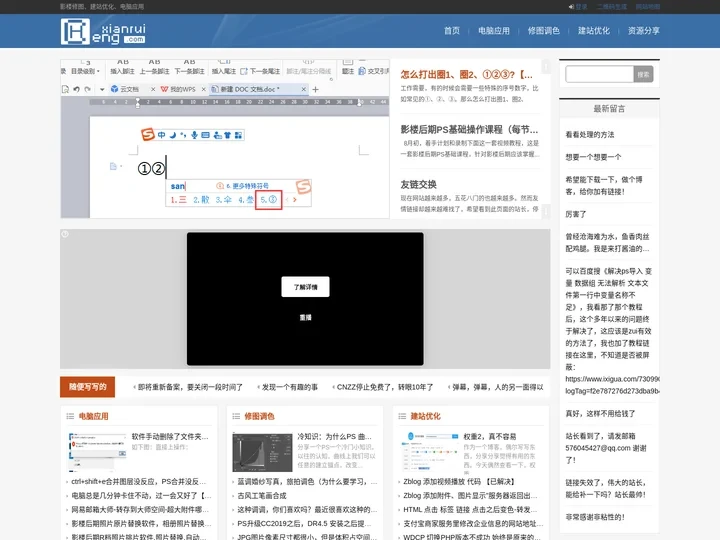Open article Zblog 添加视频播放 代码【已解决】

pos(459,481)
